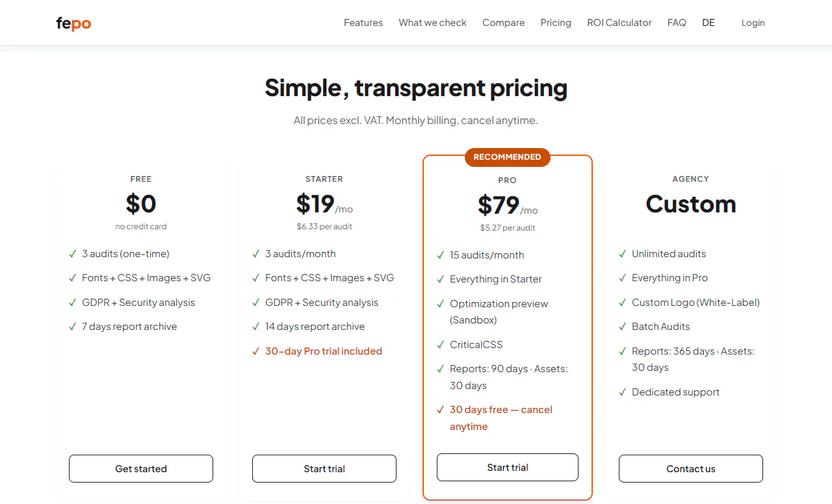832x504 pixels.
Task: Open the Compare page link
Action: pos(504,23)
